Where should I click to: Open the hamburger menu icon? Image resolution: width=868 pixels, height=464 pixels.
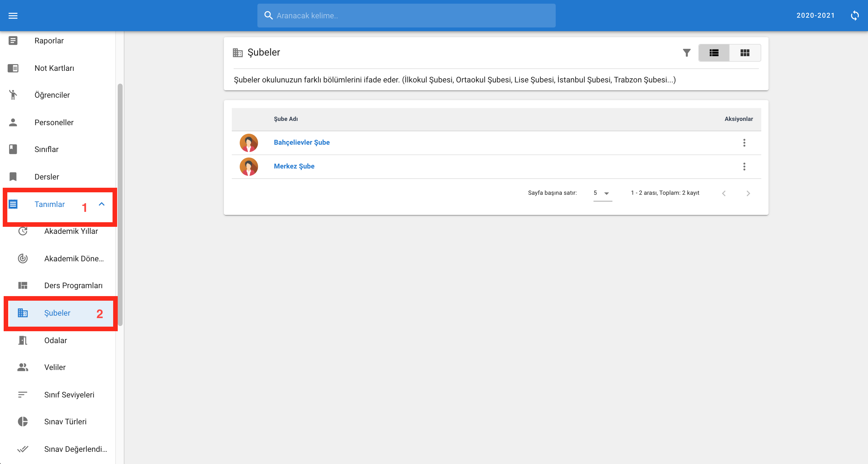coord(13,16)
